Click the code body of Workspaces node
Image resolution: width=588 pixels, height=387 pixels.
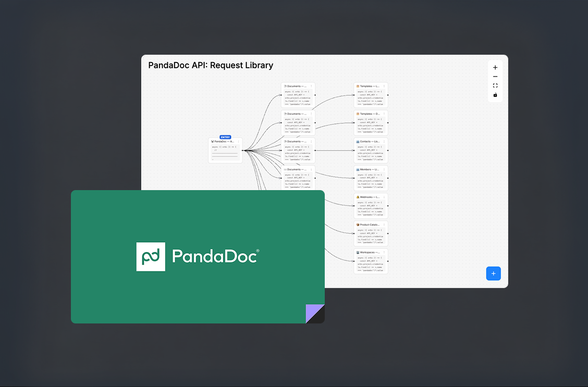click(371, 264)
